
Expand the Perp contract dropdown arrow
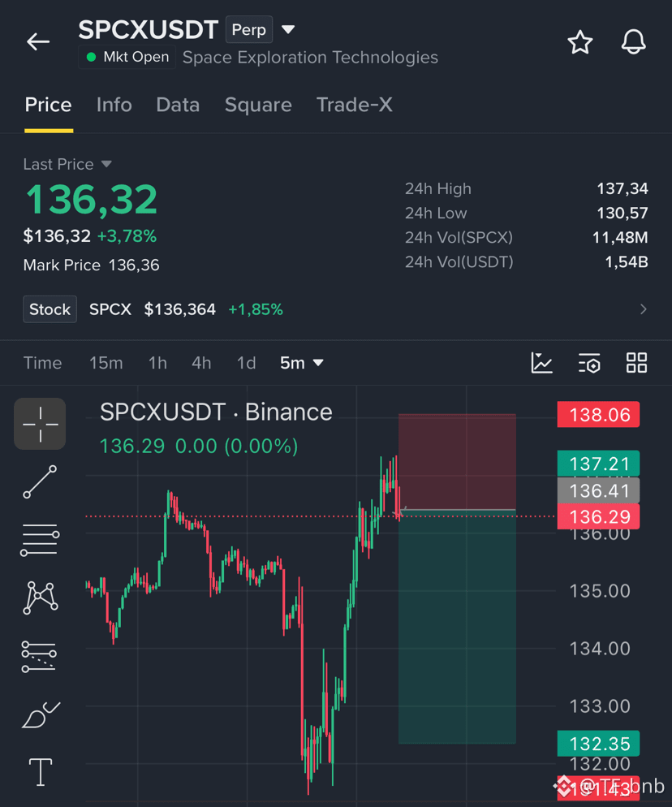pyautogui.click(x=288, y=29)
